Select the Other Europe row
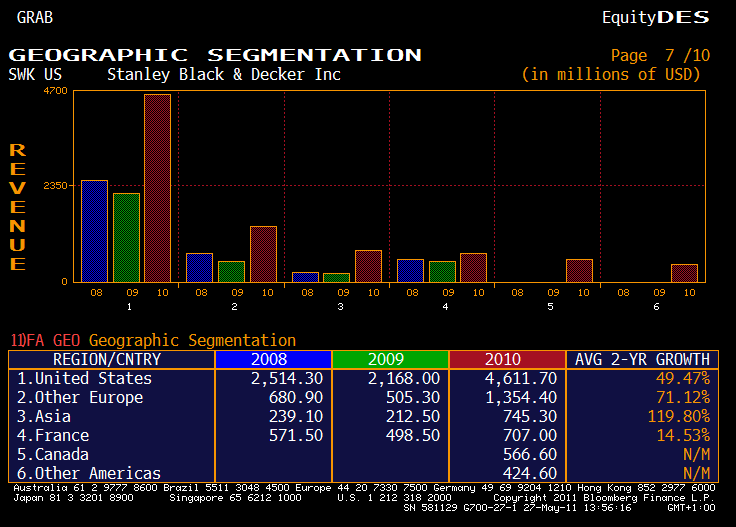736x527 pixels. (81, 398)
